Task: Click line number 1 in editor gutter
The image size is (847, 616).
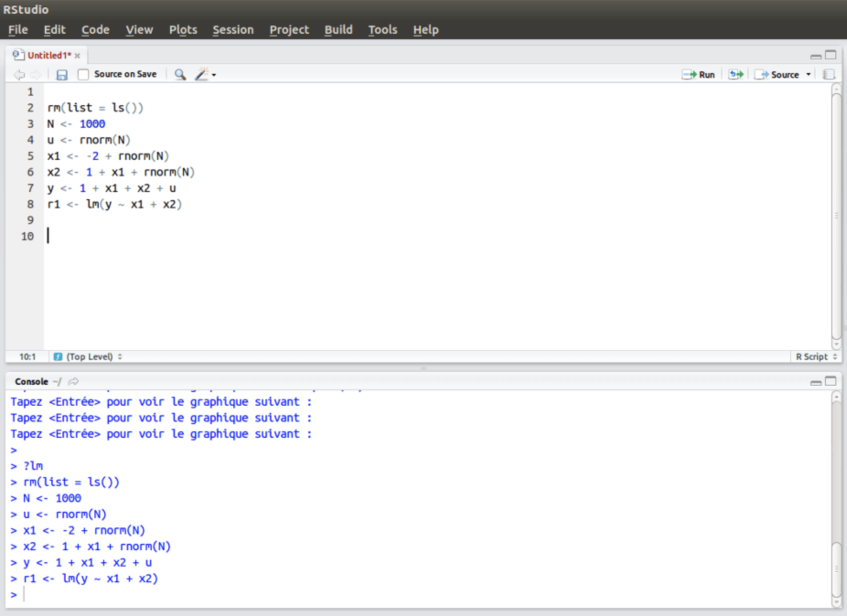Action: click(30, 92)
